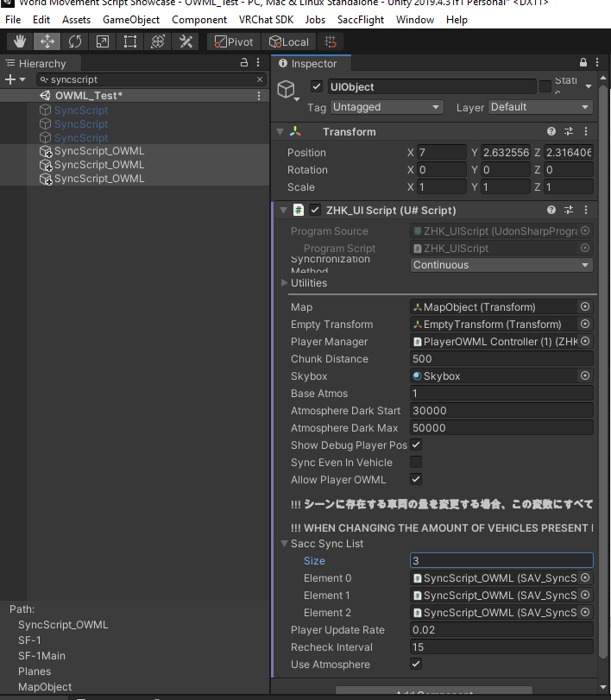This screenshot has width=611, height=700.
Task: Edit the Sacc Sync List Size field
Action: click(501, 560)
